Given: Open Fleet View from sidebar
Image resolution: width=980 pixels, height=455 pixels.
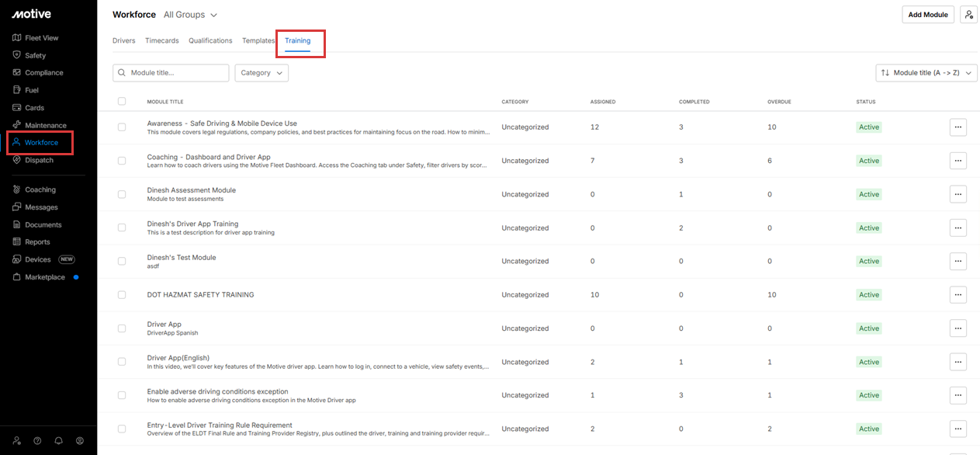Looking at the screenshot, I should point(40,38).
